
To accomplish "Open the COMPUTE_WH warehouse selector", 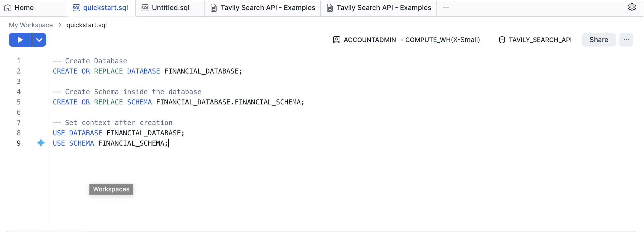I will coord(442,40).
